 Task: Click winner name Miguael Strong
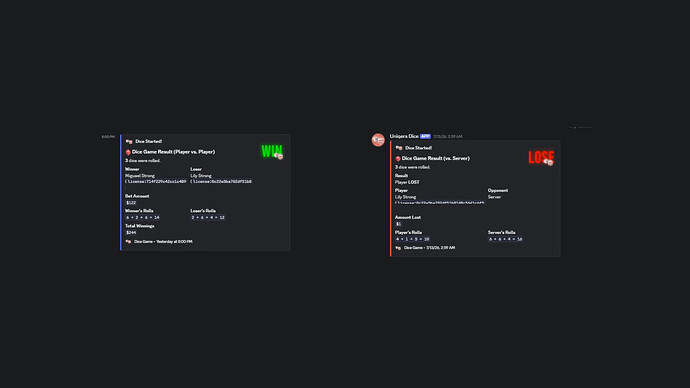point(140,176)
